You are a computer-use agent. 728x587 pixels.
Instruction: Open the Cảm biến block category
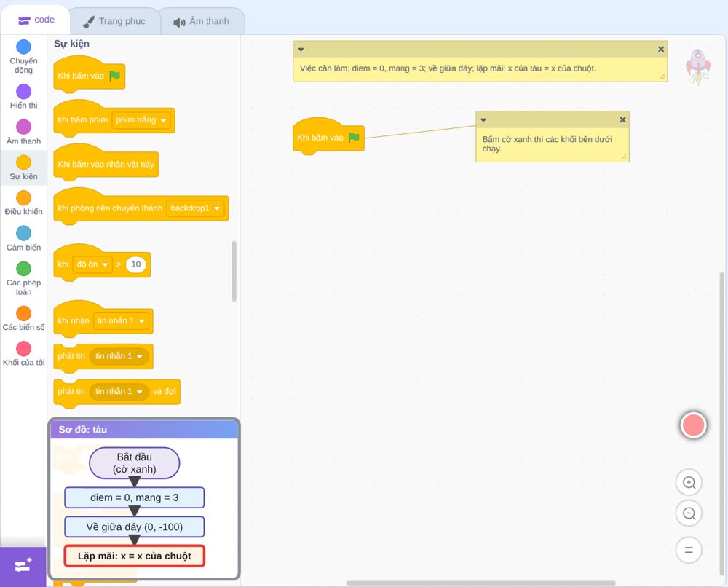(x=23, y=239)
